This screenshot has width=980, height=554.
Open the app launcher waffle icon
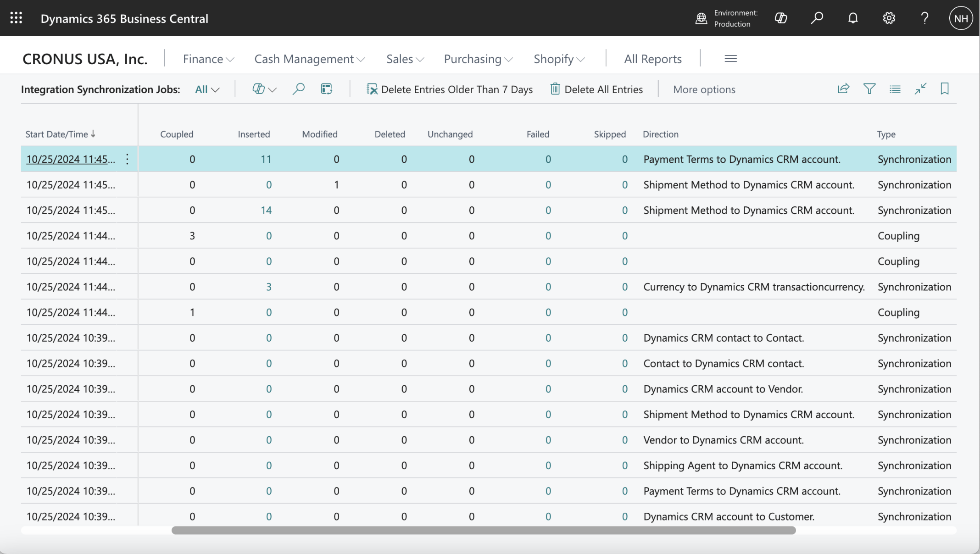[16, 18]
